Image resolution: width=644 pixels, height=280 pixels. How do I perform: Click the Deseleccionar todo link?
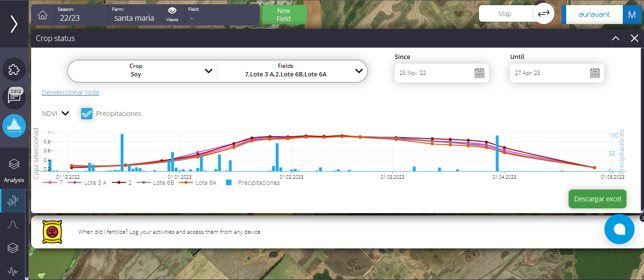tap(70, 92)
